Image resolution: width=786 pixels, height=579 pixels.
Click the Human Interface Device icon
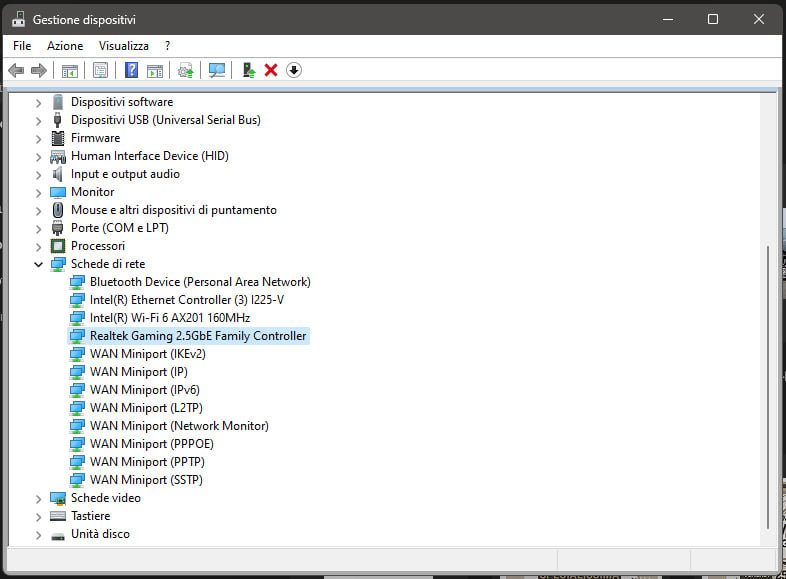point(58,156)
